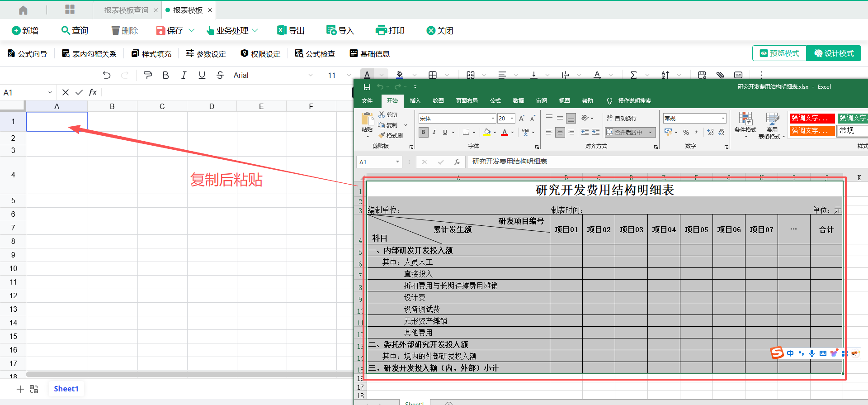Screen dimensions: 868x405
Task: Click the undo arrow icon
Action: pyautogui.click(x=107, y=75)
